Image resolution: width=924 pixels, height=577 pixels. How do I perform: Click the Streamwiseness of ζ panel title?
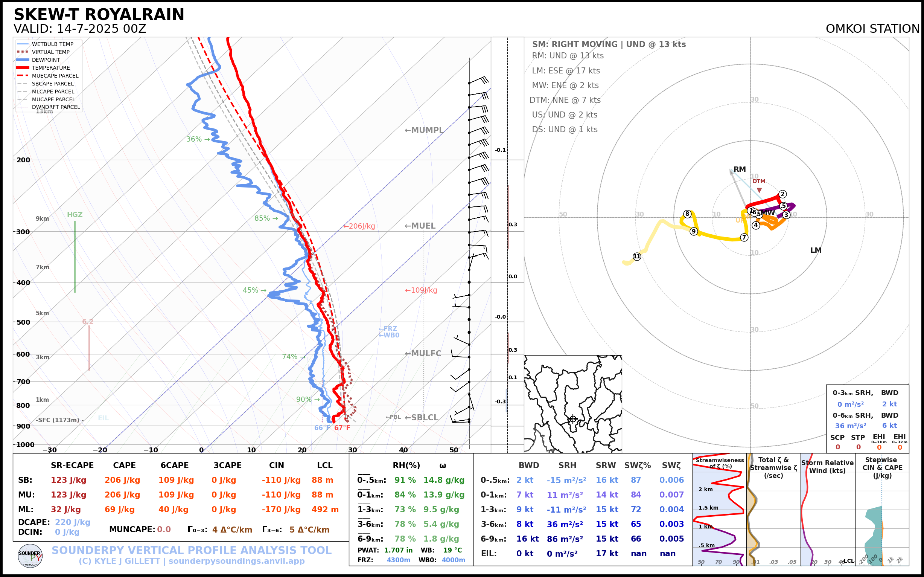720,463
